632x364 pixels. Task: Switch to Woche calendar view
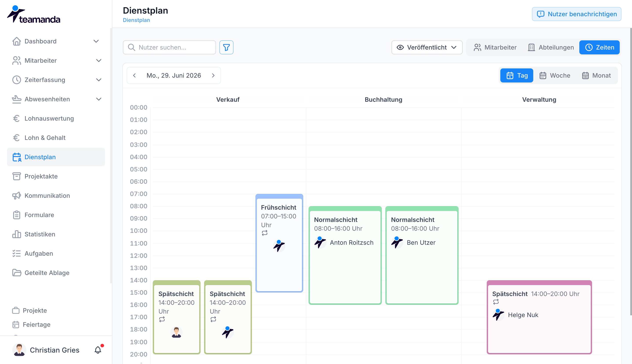click(x=555, y=75)
